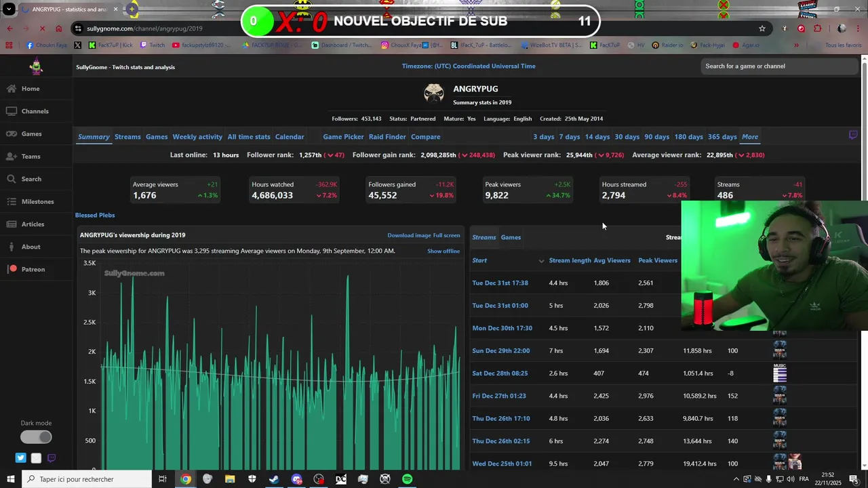Go to Chrome home page button
The width and height of the screenshot is (868, 488).
pyautogui.click(x=59, y=28)
